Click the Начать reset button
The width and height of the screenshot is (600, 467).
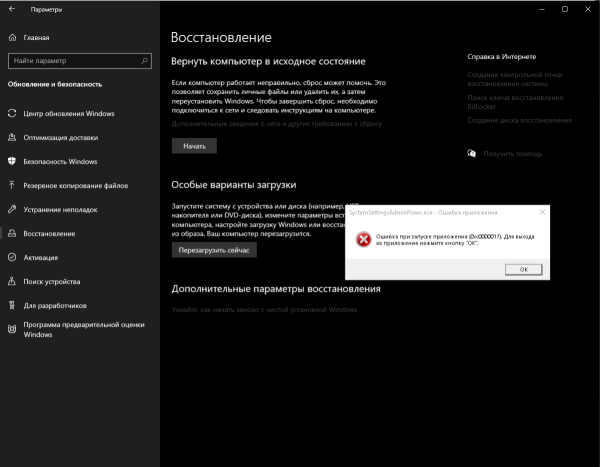(194, 146)
